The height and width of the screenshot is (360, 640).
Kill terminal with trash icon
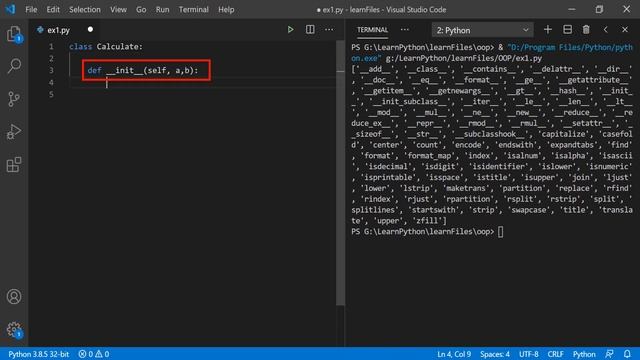click(586, 29)
